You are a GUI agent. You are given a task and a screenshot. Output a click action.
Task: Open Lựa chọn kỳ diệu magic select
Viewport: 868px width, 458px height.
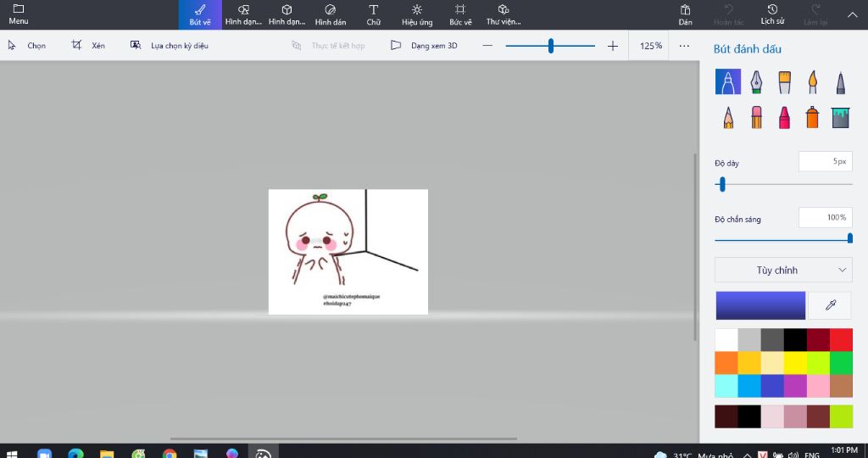click(170, 46)
